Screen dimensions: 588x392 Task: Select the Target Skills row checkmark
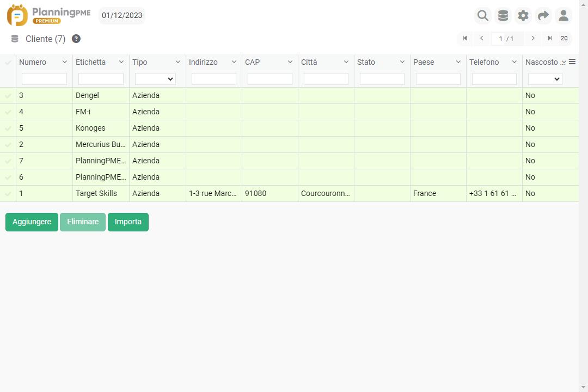click(8, 194)
